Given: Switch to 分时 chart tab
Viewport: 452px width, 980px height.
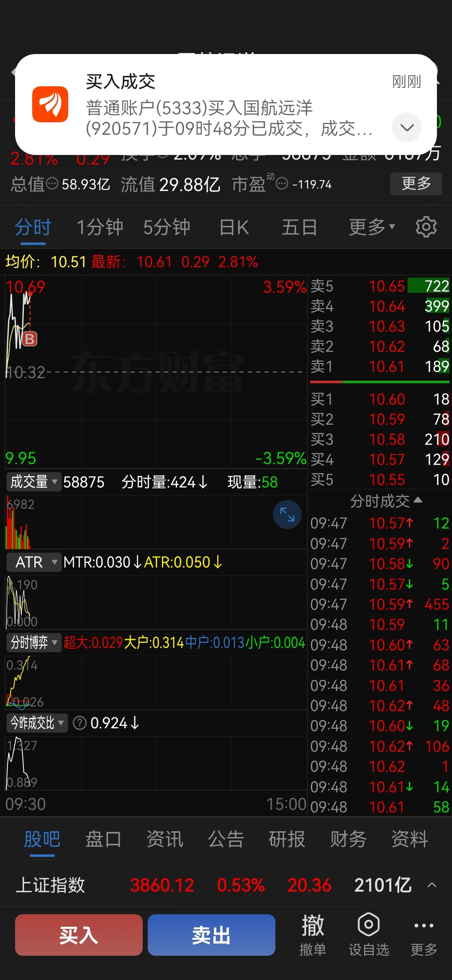Looking at the screenshot, I should tap(33, 227).
